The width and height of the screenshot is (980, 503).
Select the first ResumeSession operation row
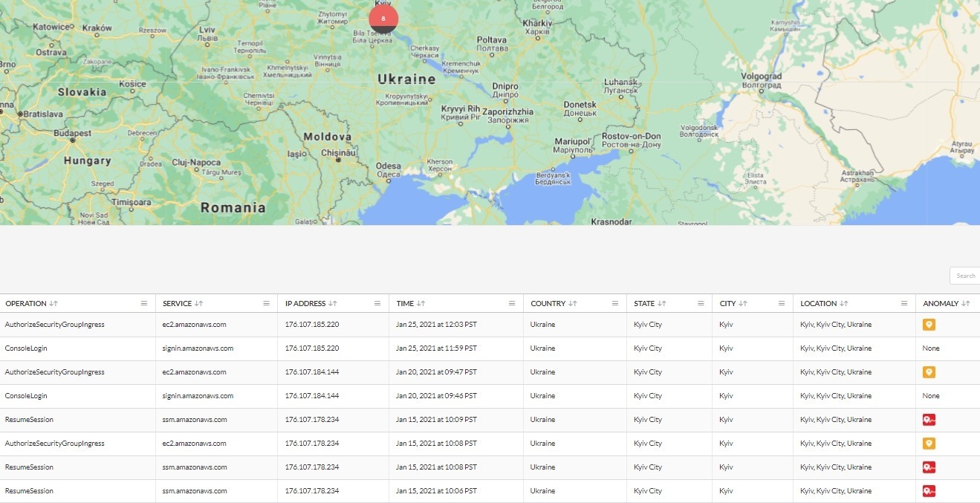tap(29, 420)
